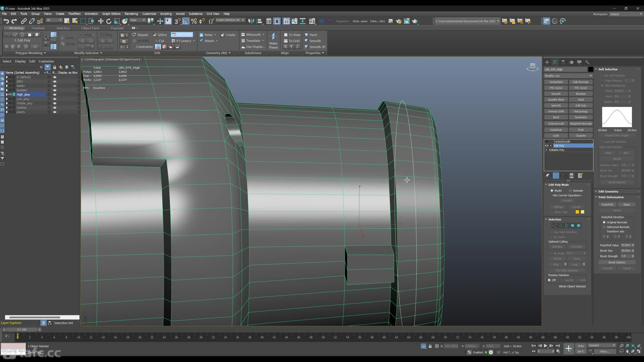Open the Modify panel tab icon
The width and height of the screenshot is (644, 362).
click(555, 62)
